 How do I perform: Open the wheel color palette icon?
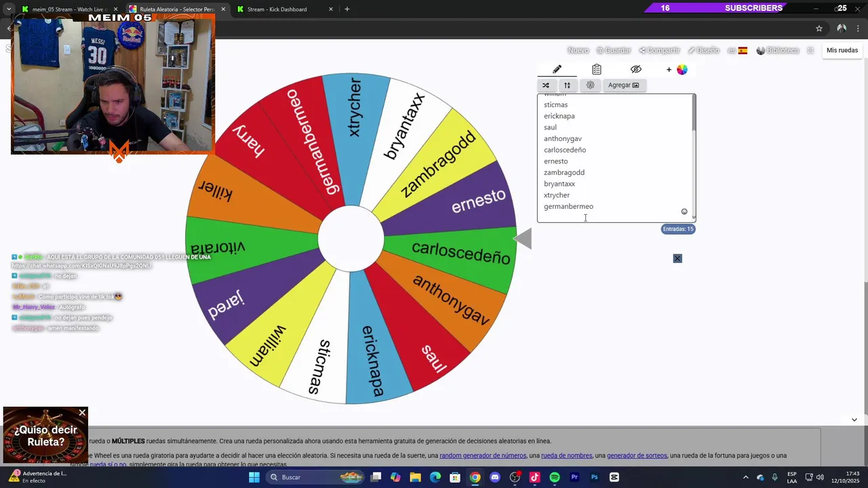(x=682, y=69)
